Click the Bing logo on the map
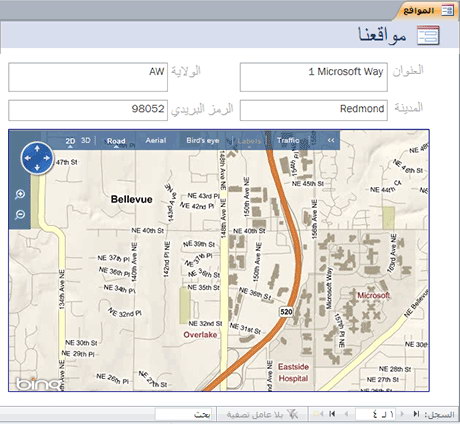Image resolution: width=460 pixels, height=424 pixels. (x=38, y=384)
